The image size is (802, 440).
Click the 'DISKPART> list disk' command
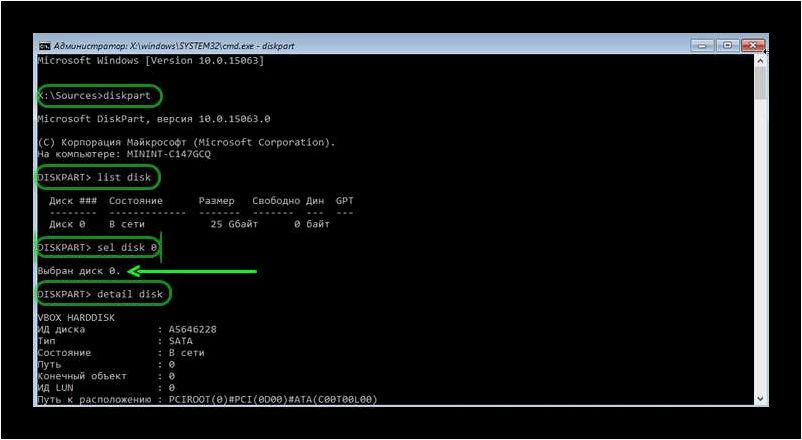[94, 178]
